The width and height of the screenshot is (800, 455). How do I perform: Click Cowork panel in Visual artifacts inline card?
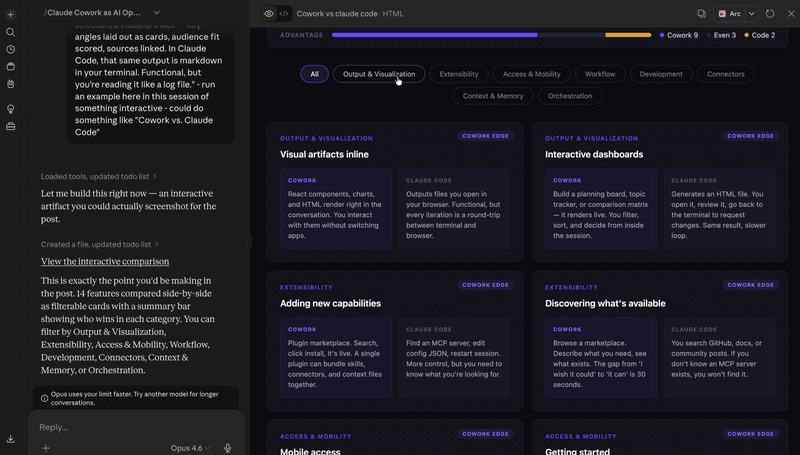point(336,209)
